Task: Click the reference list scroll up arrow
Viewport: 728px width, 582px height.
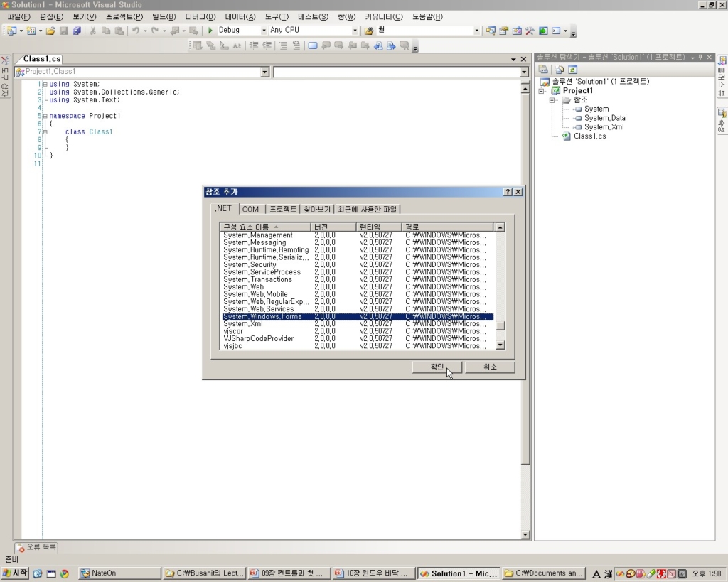Action: [500, 227]
